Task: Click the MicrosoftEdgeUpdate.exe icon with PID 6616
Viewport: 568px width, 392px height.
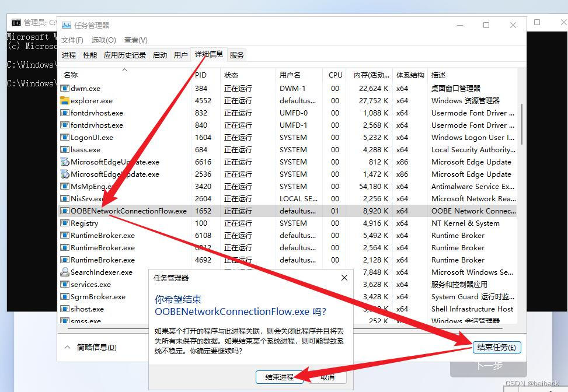Action: click(64, 162)
